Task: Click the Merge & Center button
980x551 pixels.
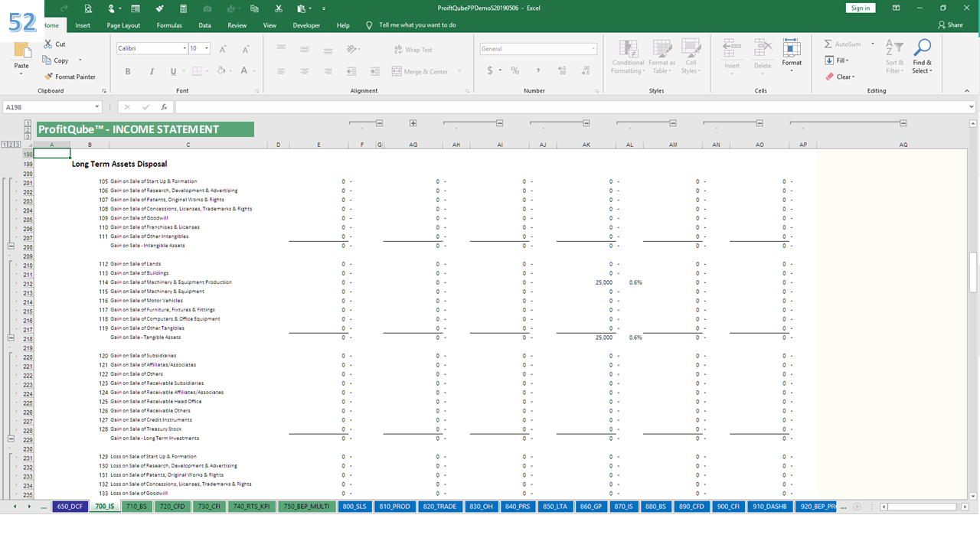Action: click(420, 72)
